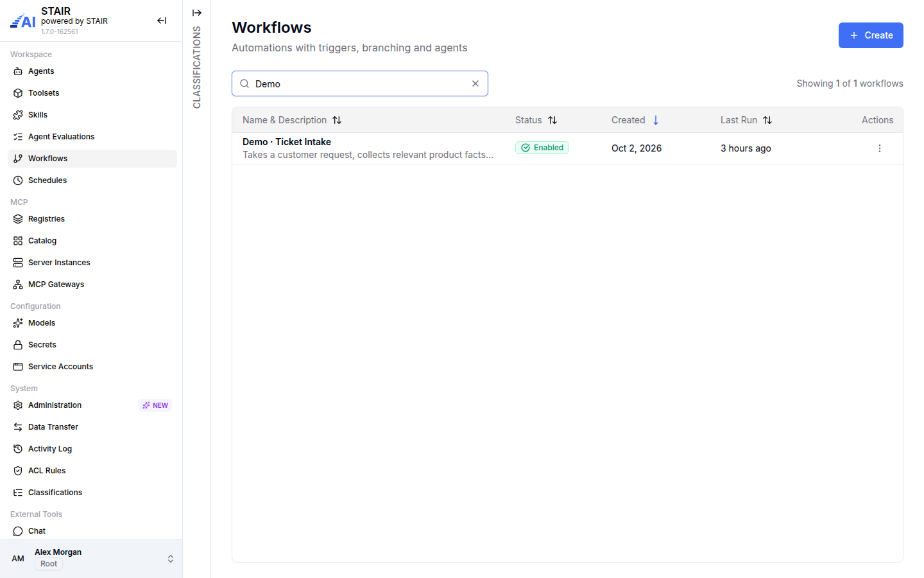
Task: Focus the workflow search field
Action: (x=360, y=83)
